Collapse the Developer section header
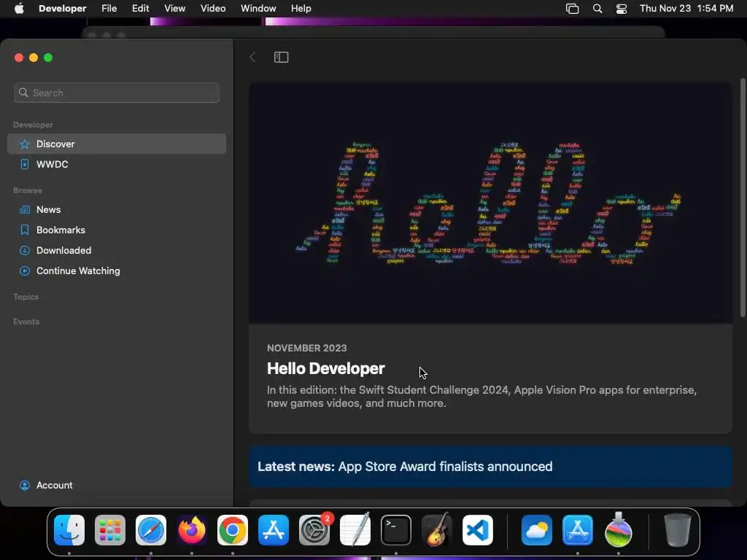This screenshot has height=560, width=747. point(33,125)
